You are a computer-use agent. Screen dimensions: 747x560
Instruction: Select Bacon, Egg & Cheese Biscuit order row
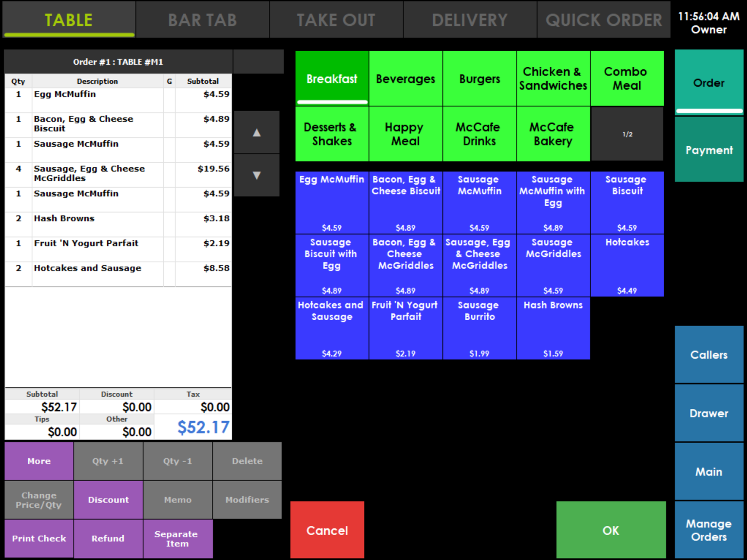pos(118,125)
